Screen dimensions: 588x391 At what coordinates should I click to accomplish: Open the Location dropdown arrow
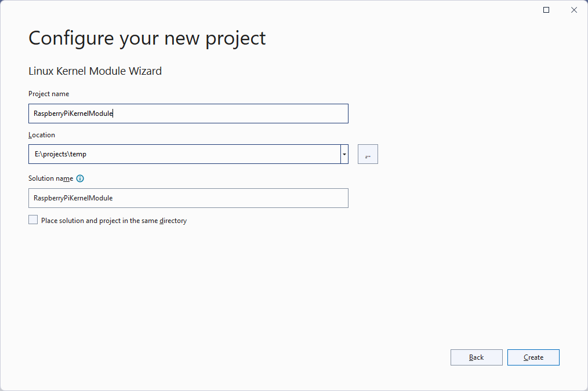click(x=344, y=154)
